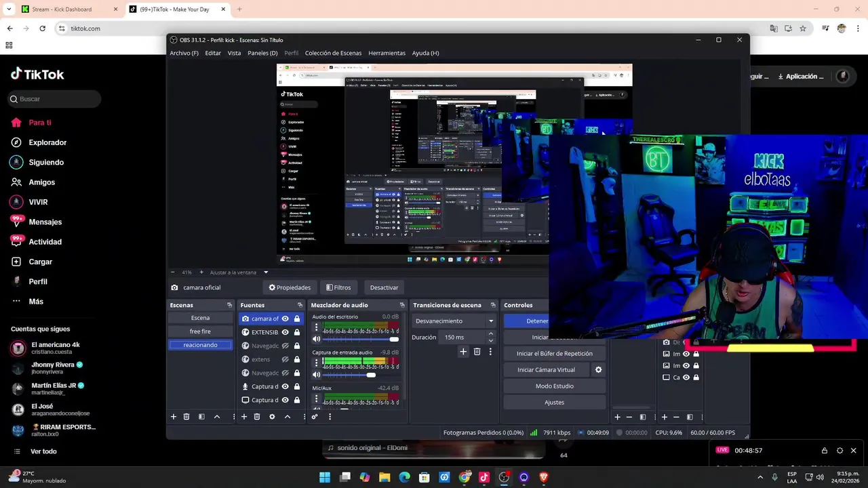Add a new scene with the plus icon in Escenas

click(174, 417)
